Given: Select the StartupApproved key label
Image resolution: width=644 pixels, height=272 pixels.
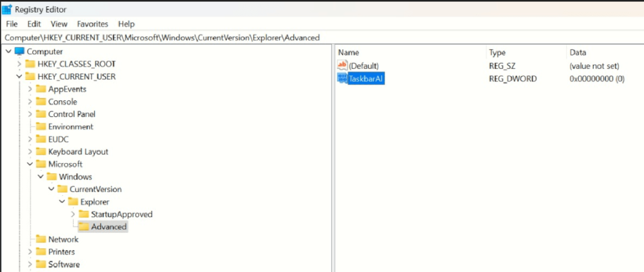Looking at the screenshot, I should point(122,215).
